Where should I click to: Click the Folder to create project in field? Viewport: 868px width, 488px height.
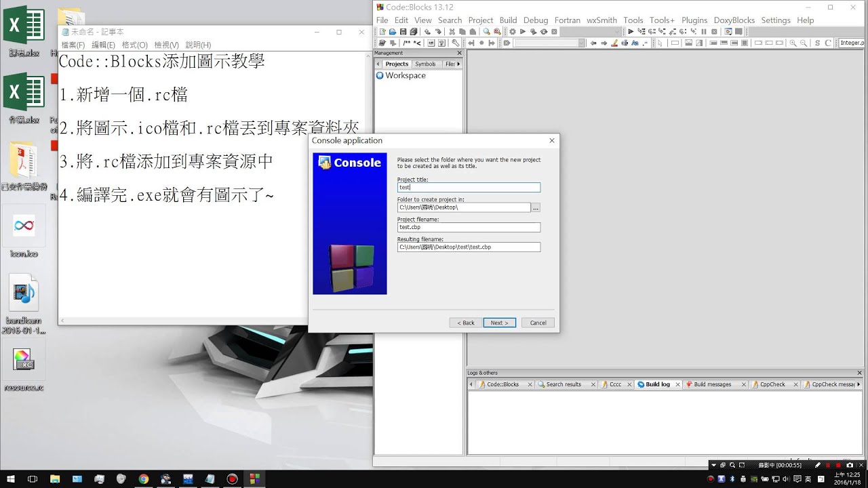point(464,207)
